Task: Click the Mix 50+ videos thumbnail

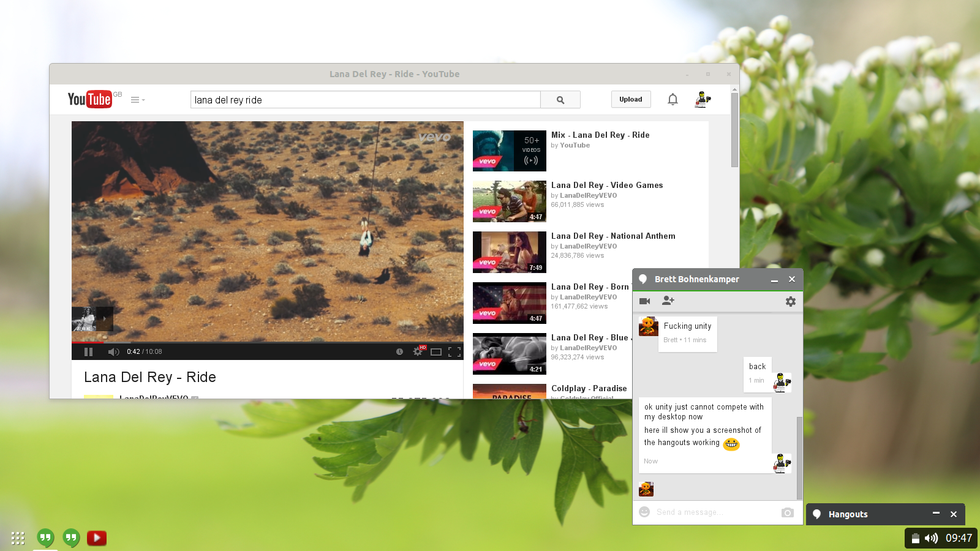Action: coord(510,151)
